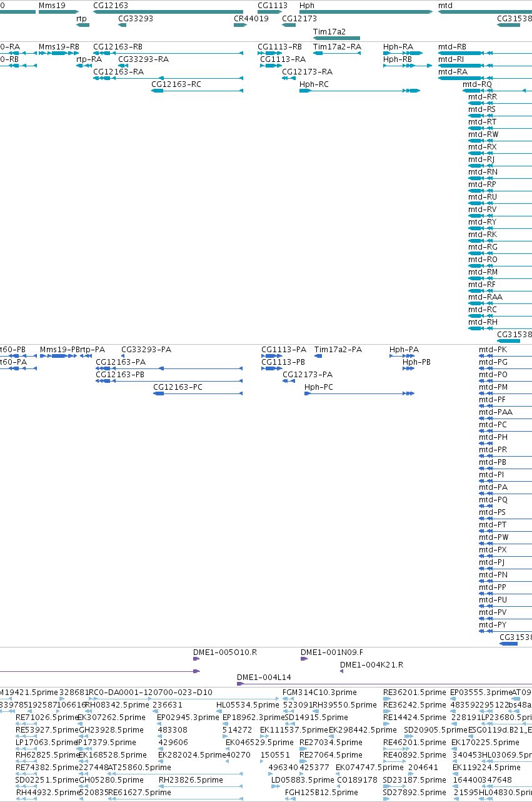532x802 pixels.
Task: Open the CG33293 gene feature
Action: tap(123, 25)
